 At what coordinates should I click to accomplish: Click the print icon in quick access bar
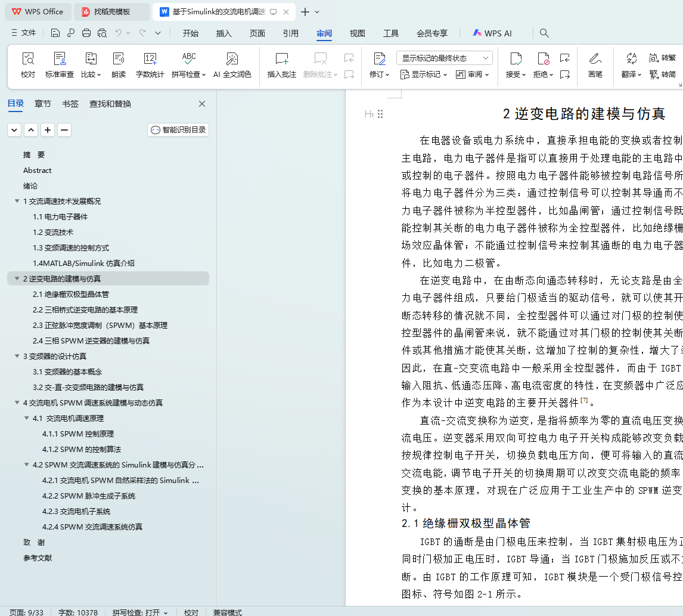[x=86, y=33]
